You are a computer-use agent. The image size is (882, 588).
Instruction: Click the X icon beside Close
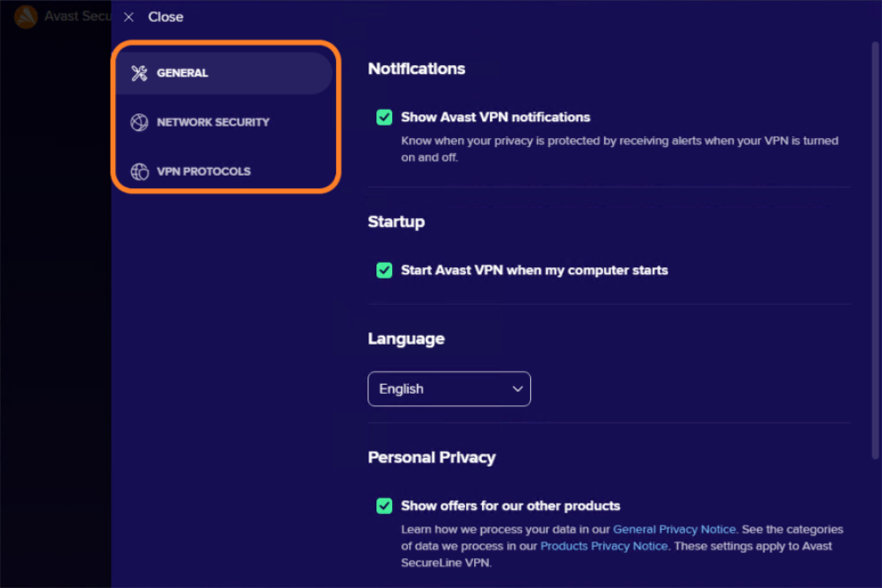tap(128, 18)
